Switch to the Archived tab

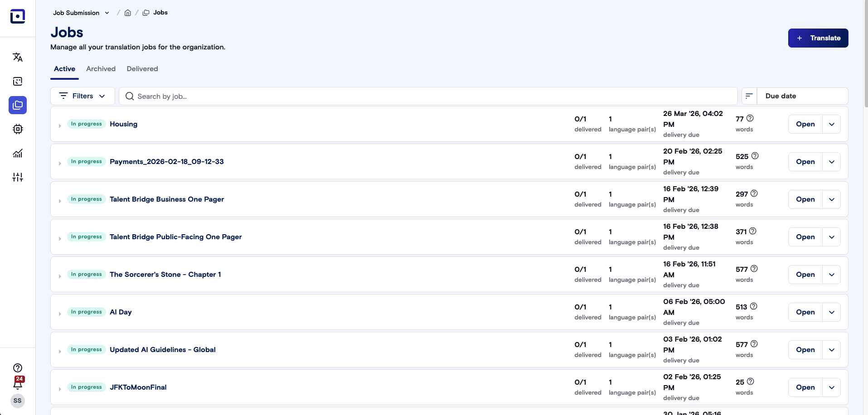pos(101,69)
